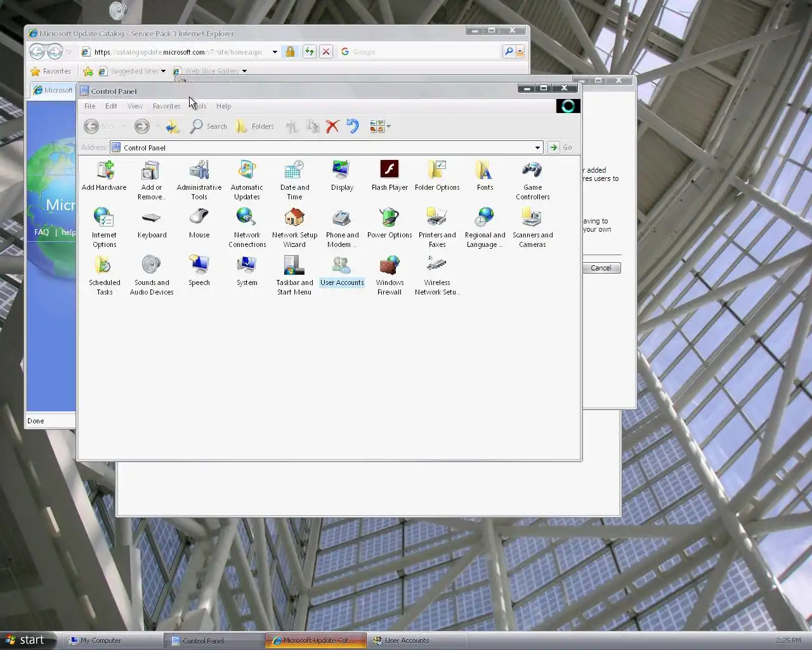Screen dimensions: 812x650
Task: Open Speech settings
Action: pos(199,271)
